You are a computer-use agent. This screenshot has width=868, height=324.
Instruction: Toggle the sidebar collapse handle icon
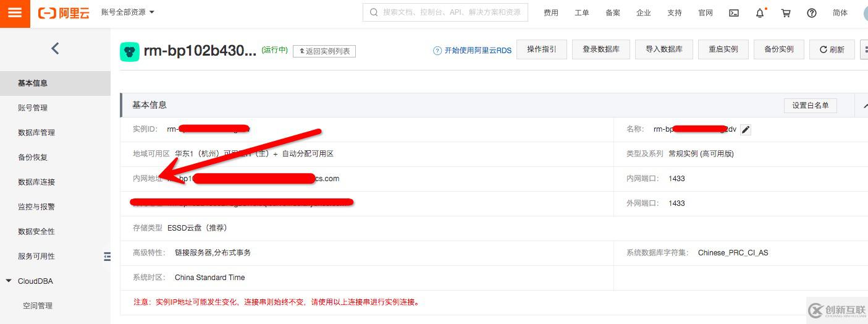pyautogui.click(x=107, y=256)
